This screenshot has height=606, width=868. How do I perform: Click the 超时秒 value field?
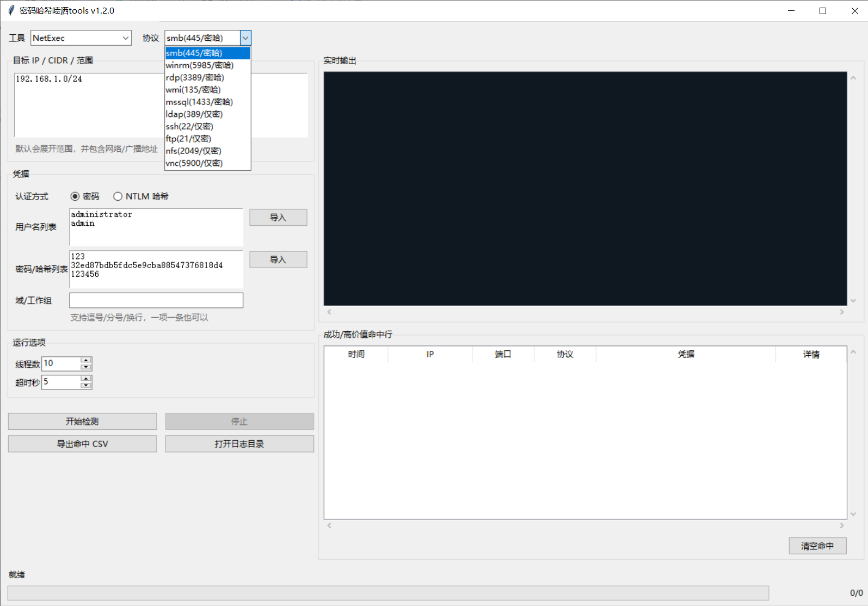61,382
